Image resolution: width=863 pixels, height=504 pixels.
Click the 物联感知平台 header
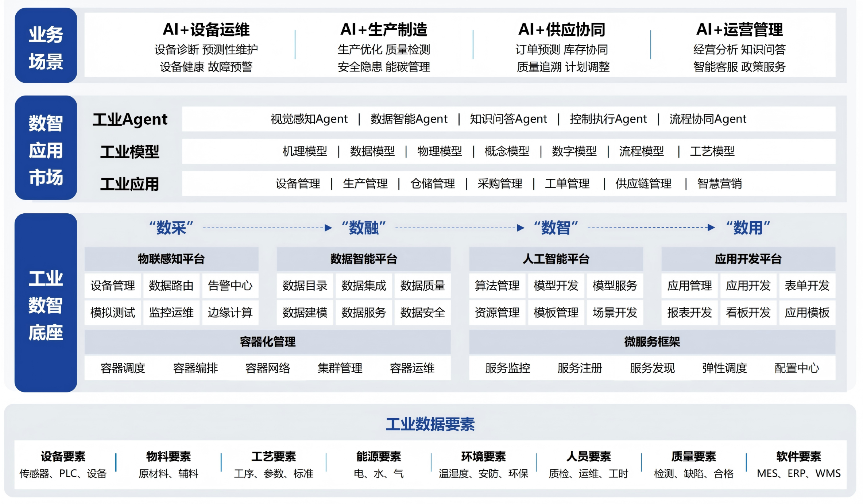171,259
